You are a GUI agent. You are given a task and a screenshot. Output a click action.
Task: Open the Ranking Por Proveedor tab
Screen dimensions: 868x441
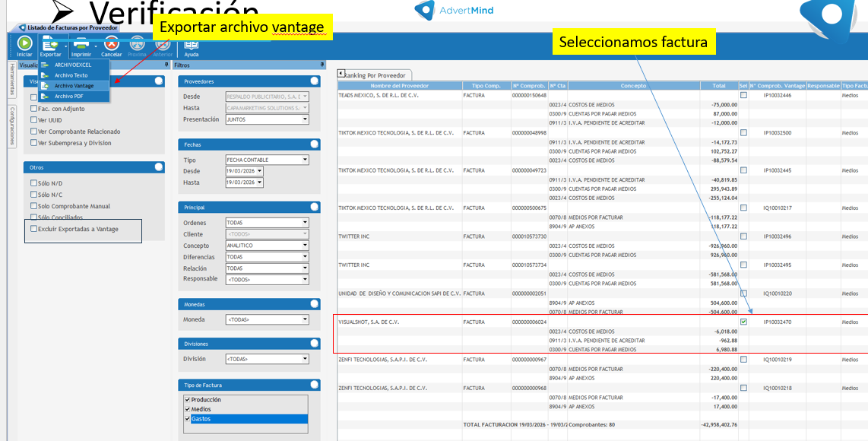click(x=375, y=75)
